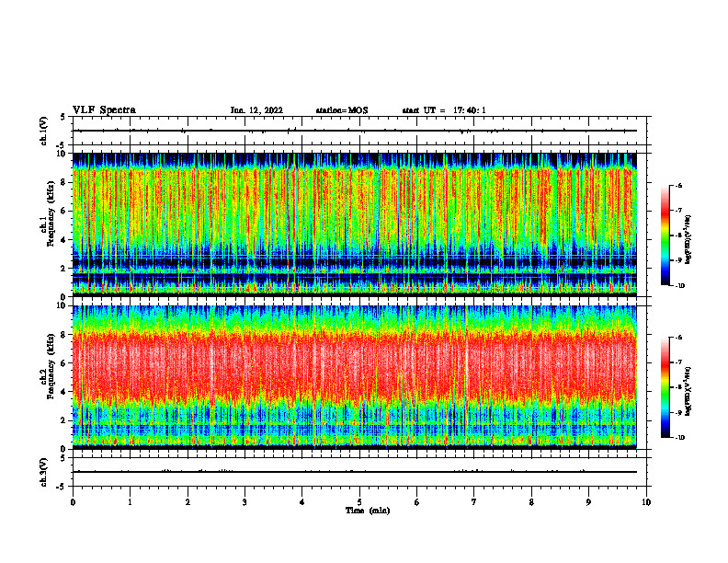Click the "-5" tick of ch.3(V) axis
The width and height of the screenshot is (728, 563).
point(62,487)
